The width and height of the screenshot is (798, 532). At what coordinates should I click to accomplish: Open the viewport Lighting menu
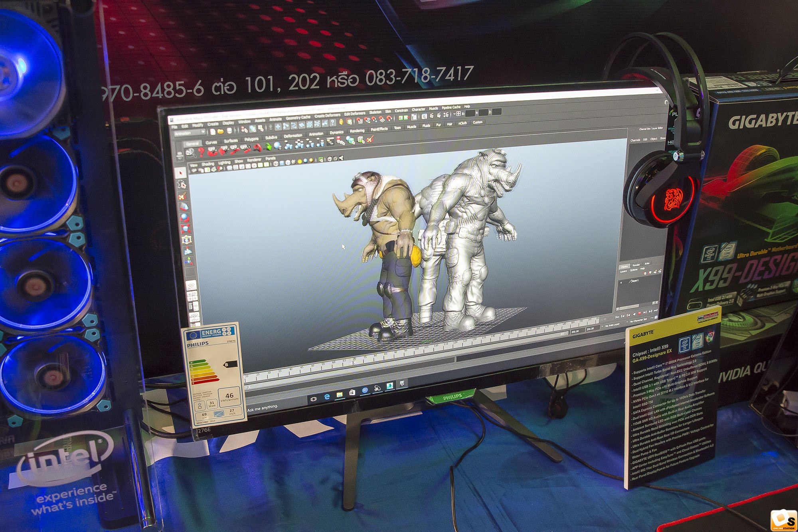[224, 162]
